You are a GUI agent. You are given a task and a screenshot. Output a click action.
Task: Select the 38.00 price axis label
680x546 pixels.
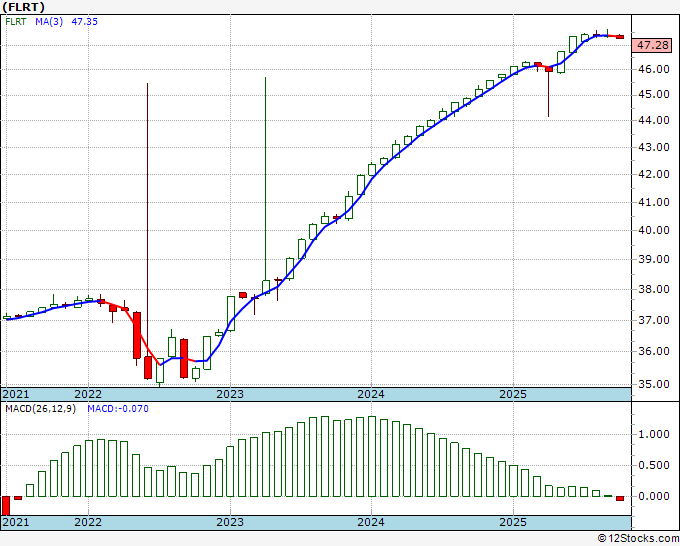tap(654, 289)
